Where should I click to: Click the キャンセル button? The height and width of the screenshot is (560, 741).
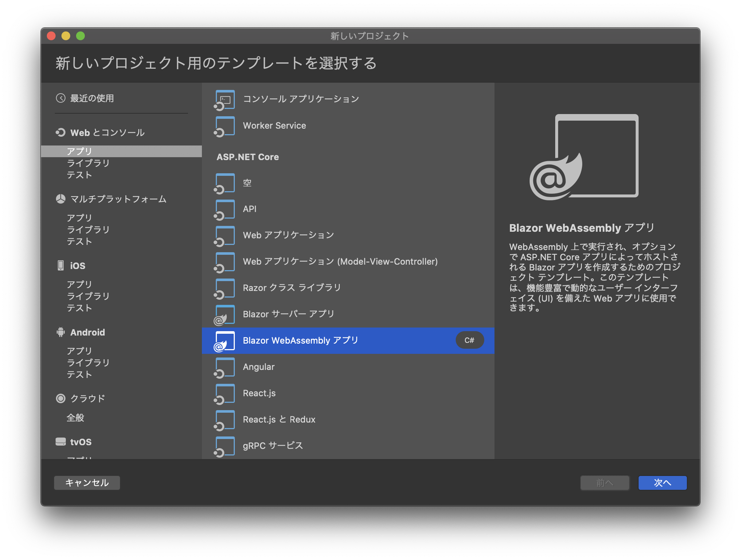[x=87, y=483]
